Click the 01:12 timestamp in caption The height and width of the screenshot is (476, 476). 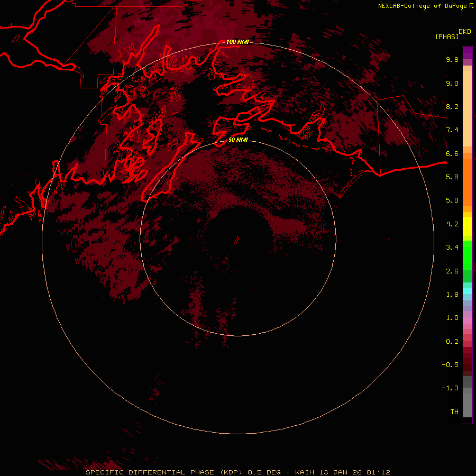[x=378, y=472]
